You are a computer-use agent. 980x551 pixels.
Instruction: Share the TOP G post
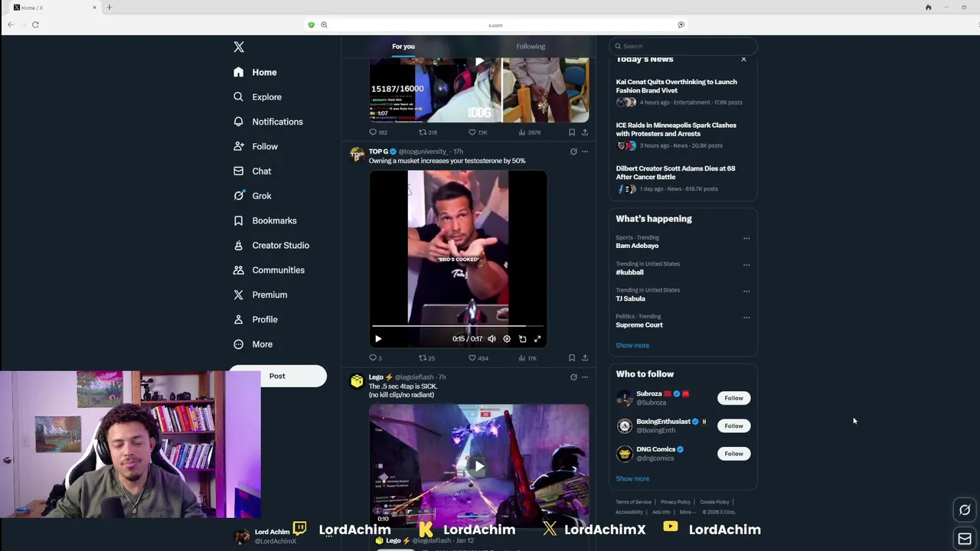point(585,357)
